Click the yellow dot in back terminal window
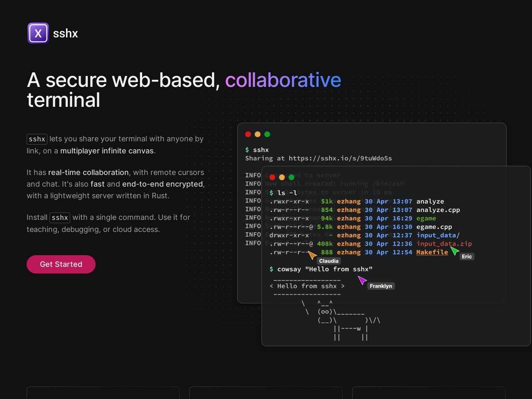Image resolution: width=532 pixels, height=399 pixels. click(x=258, y=134)
